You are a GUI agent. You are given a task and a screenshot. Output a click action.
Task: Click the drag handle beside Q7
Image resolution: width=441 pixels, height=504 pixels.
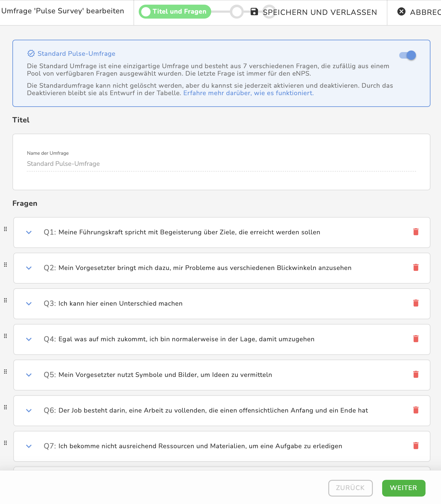tap(5, 443)
